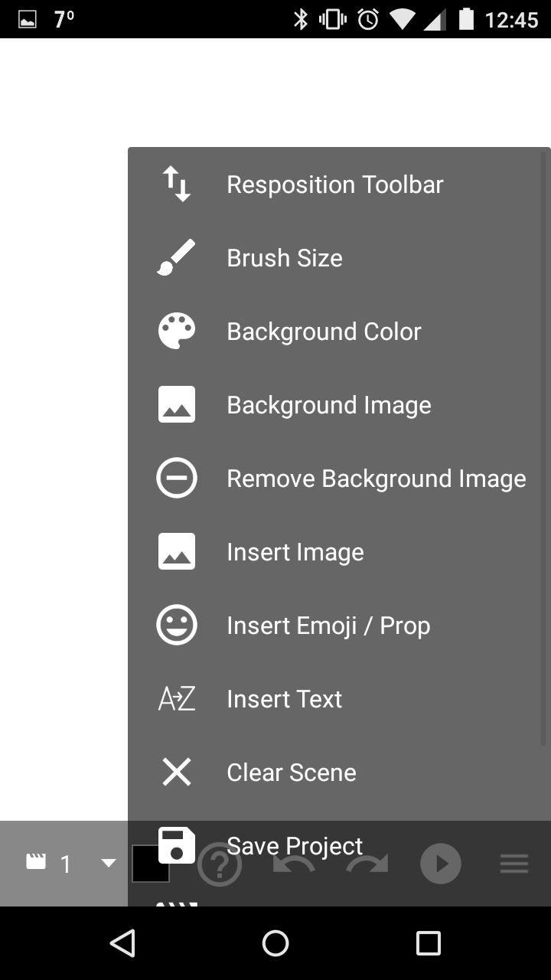The width and height of the screenshot is (551, 980).
Task: Tap the picture icon beside Background Image
Action: pos(176,405)
